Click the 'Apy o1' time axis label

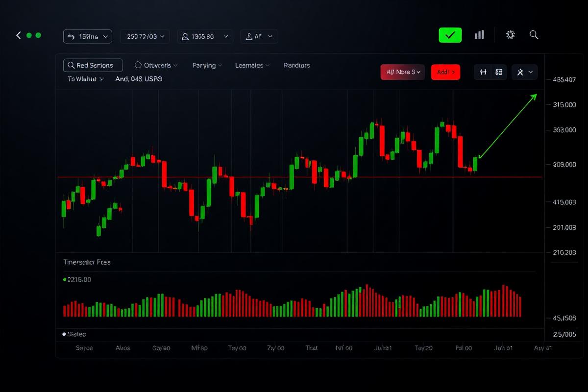542,348
